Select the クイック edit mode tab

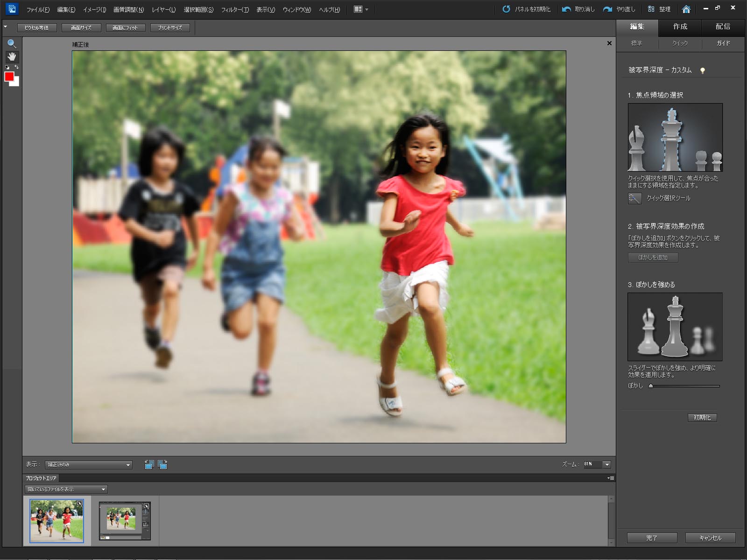pos(680,43)
